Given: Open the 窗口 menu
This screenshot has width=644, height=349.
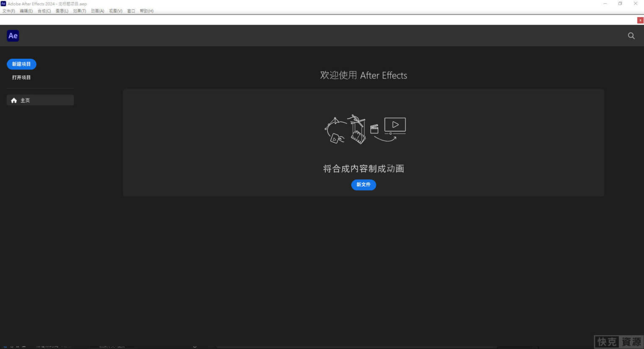Looking at the screenshot, I should (x=131, y=11).
